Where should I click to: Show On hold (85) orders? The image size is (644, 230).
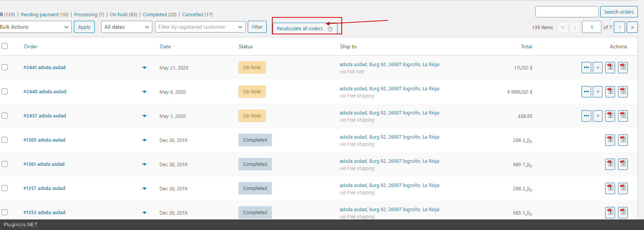point(123,14)
